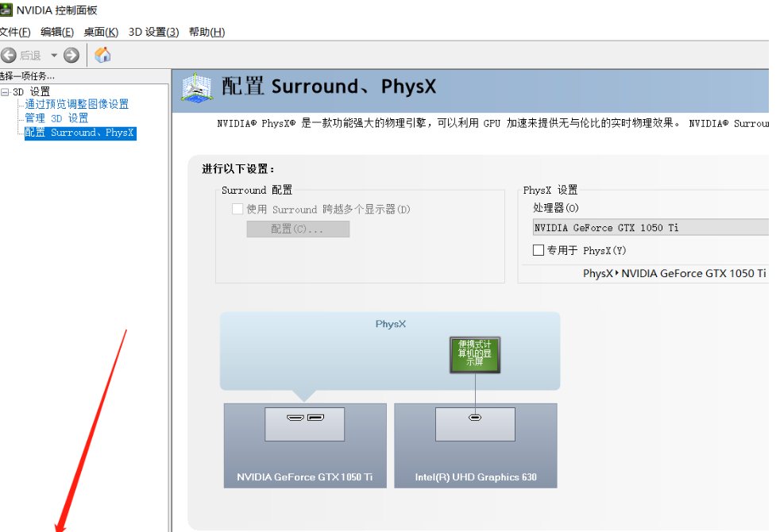Enable the 专用于 PhysX(Y) checkbox

click(x=539, y=250)
